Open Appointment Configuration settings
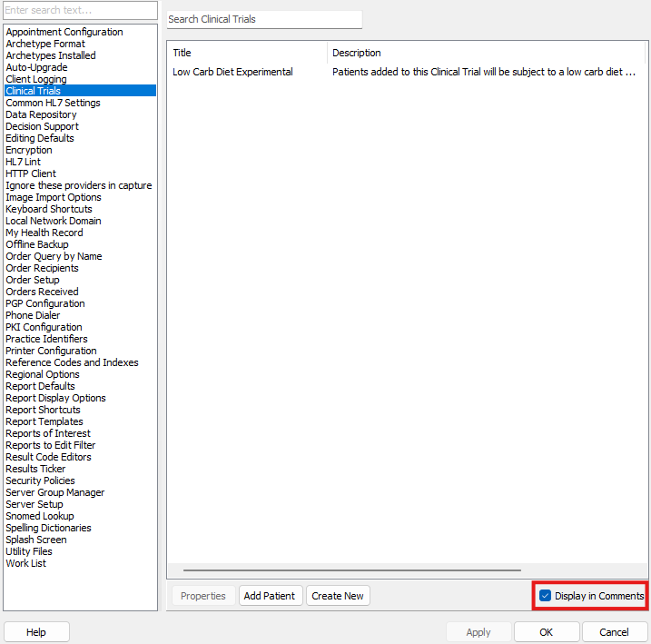Image resolution: width=651 pixels, height=644 pixels. click(64, 32)
